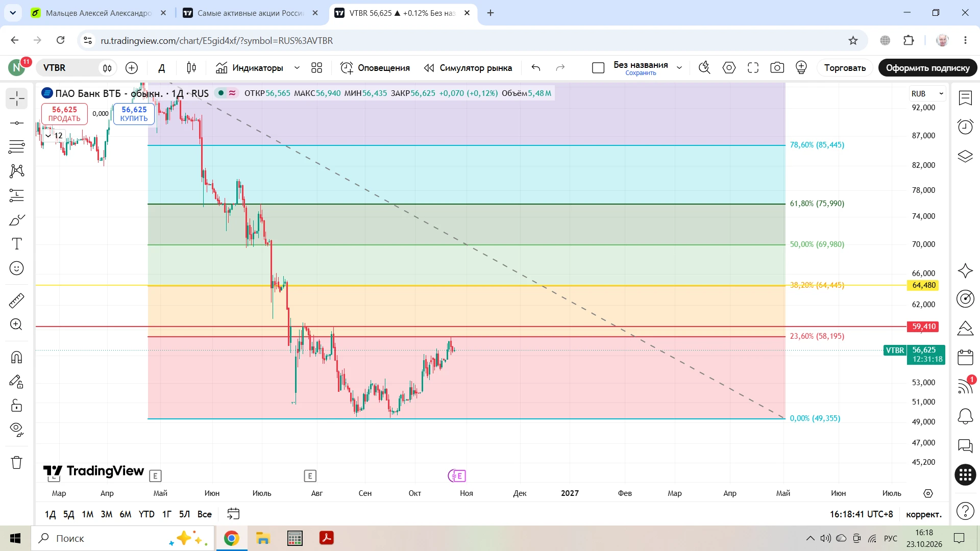Click the yellow 64,480 price line label
This screenshot has width=980, height=551.
coord(924,285)
